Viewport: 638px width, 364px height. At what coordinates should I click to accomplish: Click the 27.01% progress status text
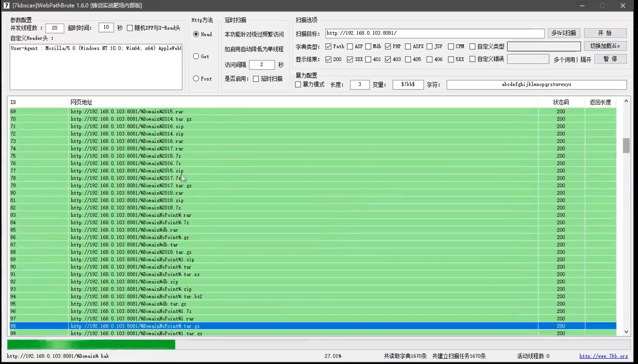click(x=332, y=356)
